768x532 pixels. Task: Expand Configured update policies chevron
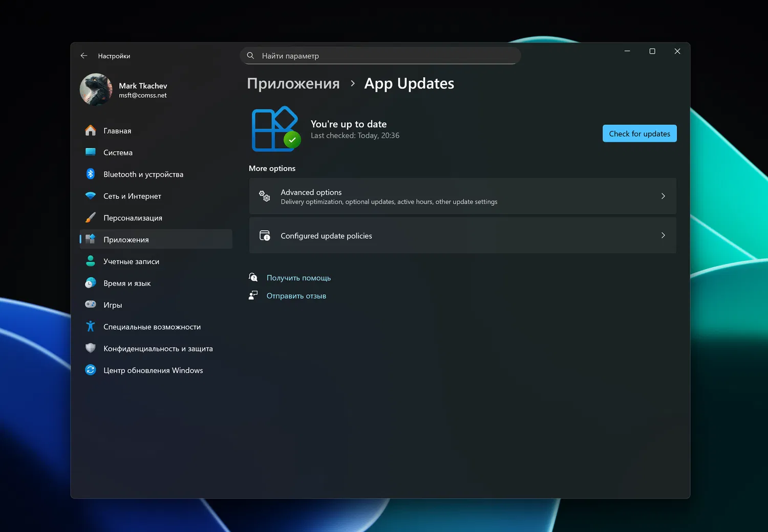pos(663,235)
